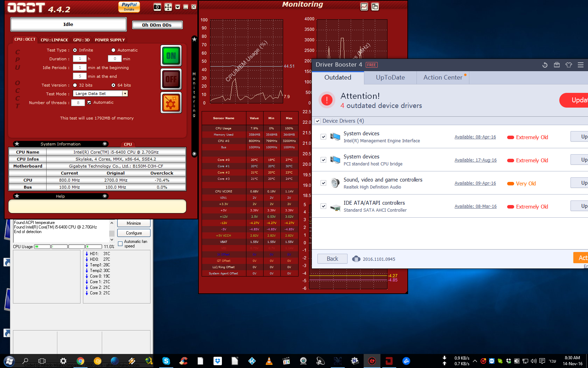Click the Duration hours input field

(x=80, y=59)
